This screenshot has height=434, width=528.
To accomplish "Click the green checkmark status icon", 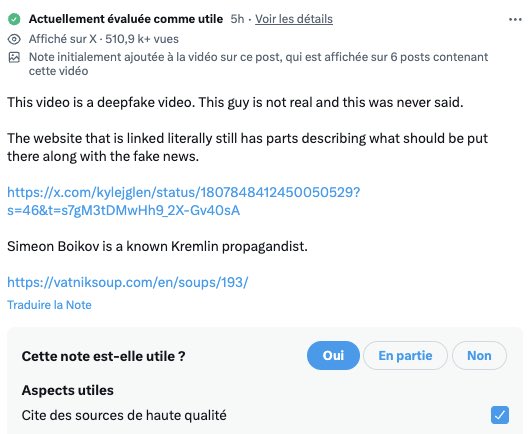I will pos(14,19).
